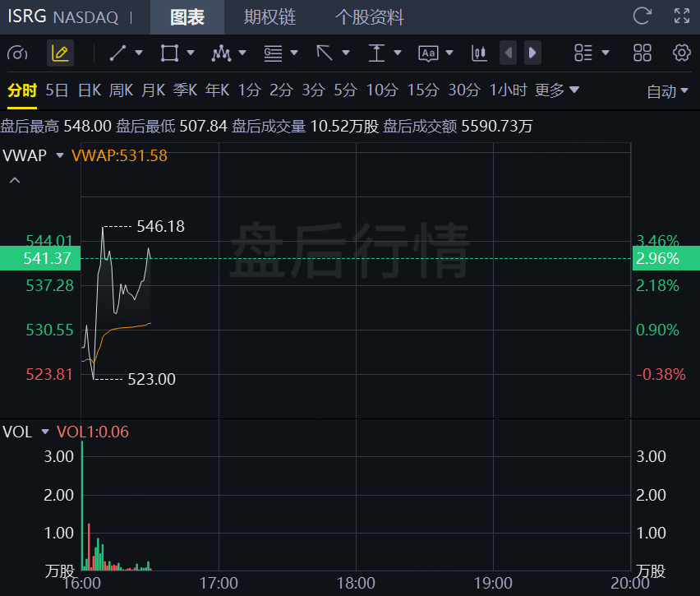Screen dimensions: 700x596
Task: Open the four-square grid layout icon
Action: 642,53
